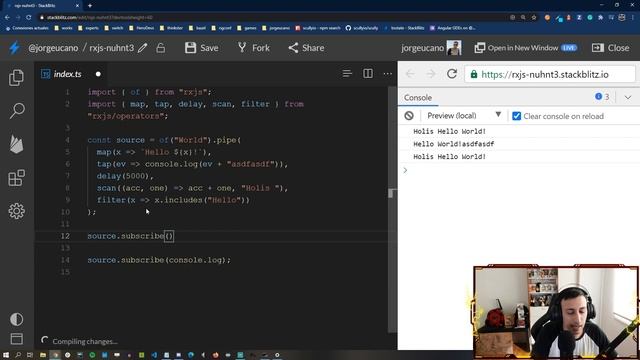Click the preview URL address field

[550, 74]
